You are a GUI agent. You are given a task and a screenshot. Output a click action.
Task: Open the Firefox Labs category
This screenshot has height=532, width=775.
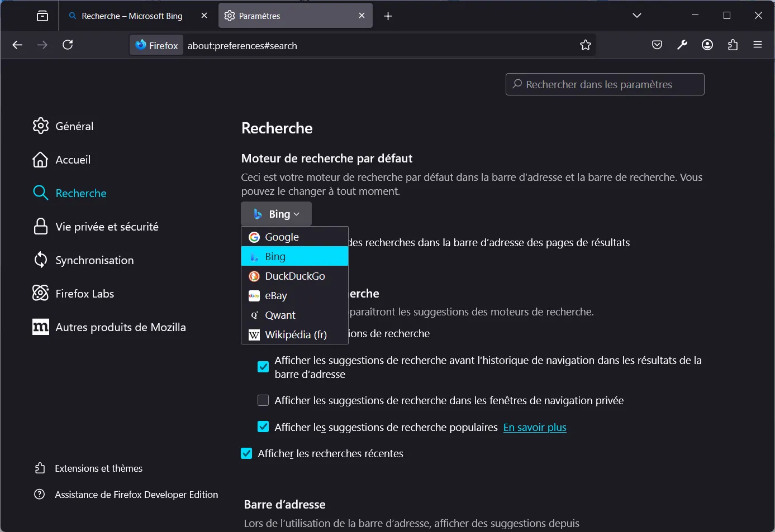(73, 294)
